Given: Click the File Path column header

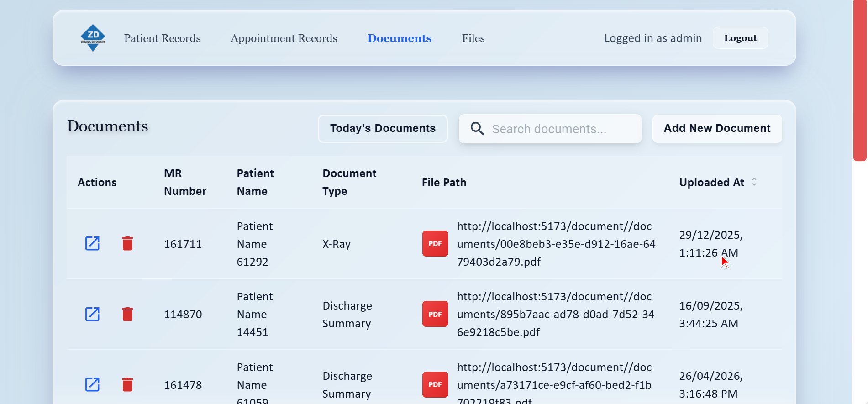Looking at the screenshot, I should pos(444,182).
